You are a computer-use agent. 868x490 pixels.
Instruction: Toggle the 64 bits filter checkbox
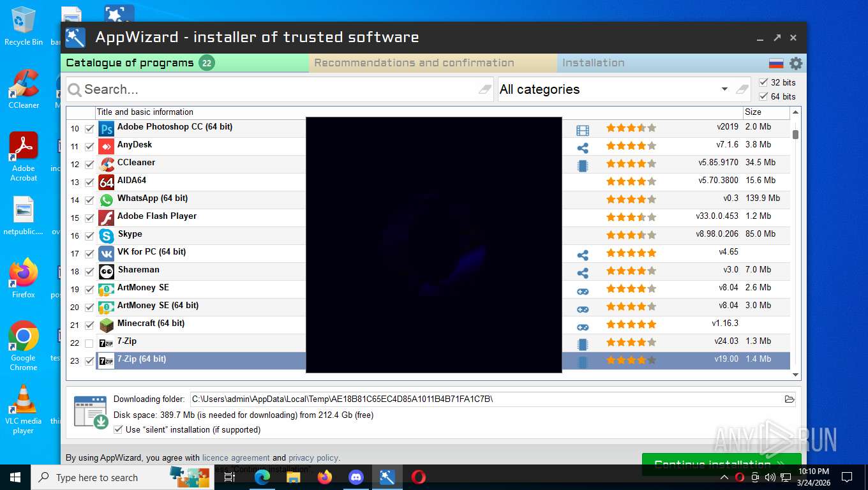tap(763, 96)
